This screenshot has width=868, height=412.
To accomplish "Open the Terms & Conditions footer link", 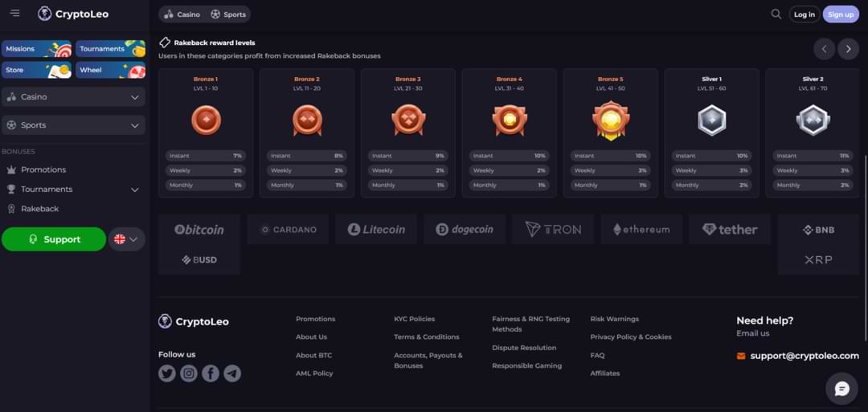I will [426, 337].
